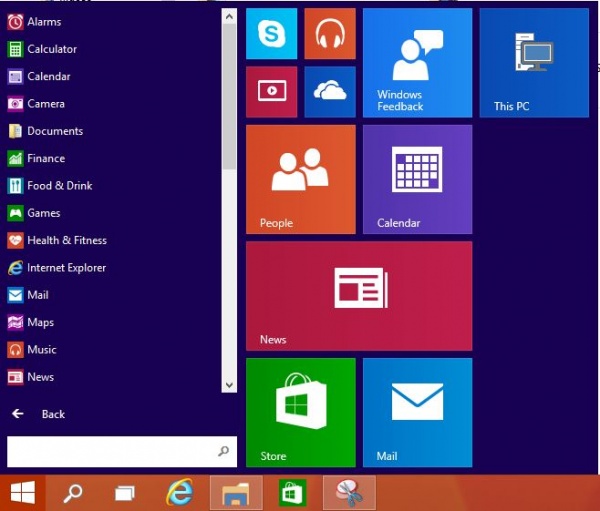Open the Documents folder entry
The image size is (600, 511).
45,131
